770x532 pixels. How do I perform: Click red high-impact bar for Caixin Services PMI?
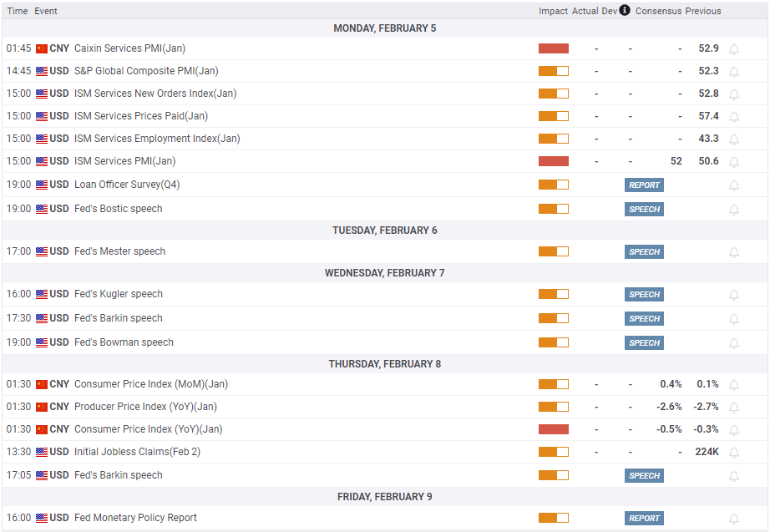tap(554, 48)
